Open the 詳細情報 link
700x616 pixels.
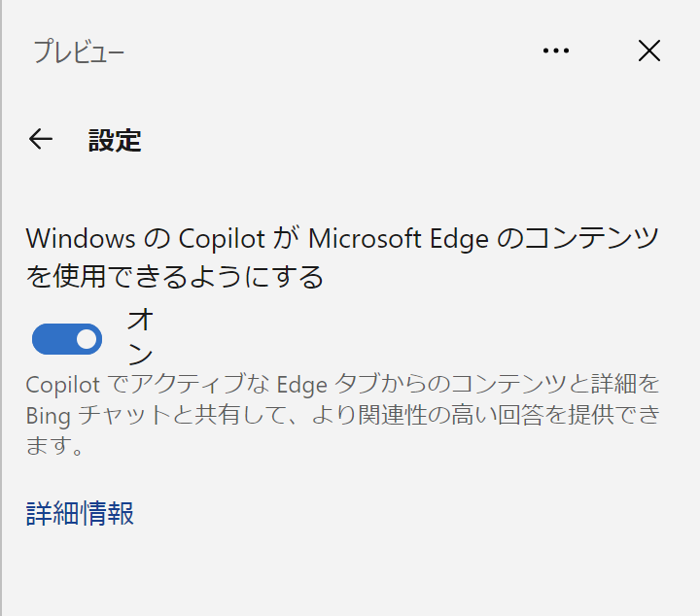click(80, 513)
